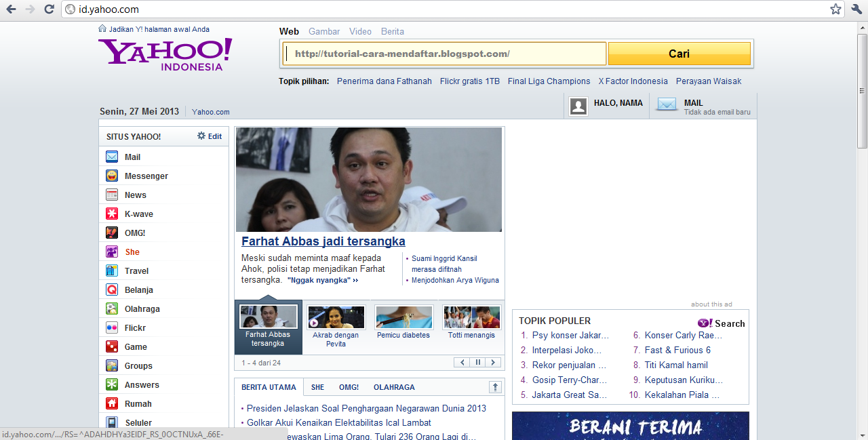Open the profile avatar next to HALO, NAMA

click(x=578, y=106)
